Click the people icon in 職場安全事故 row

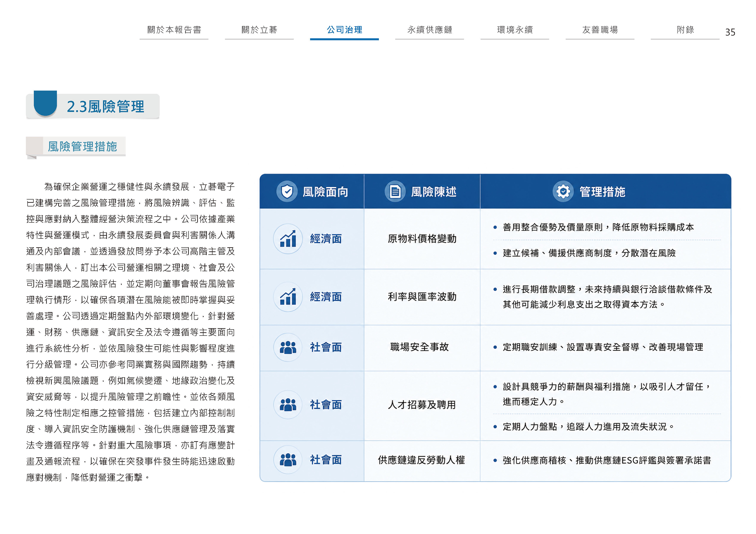tap(288, 347)
